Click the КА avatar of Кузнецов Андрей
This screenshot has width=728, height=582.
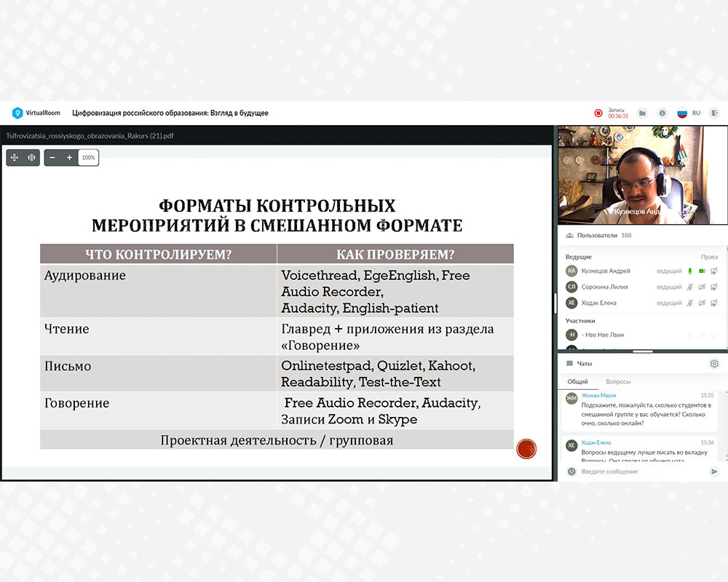[x=571, y=271]
